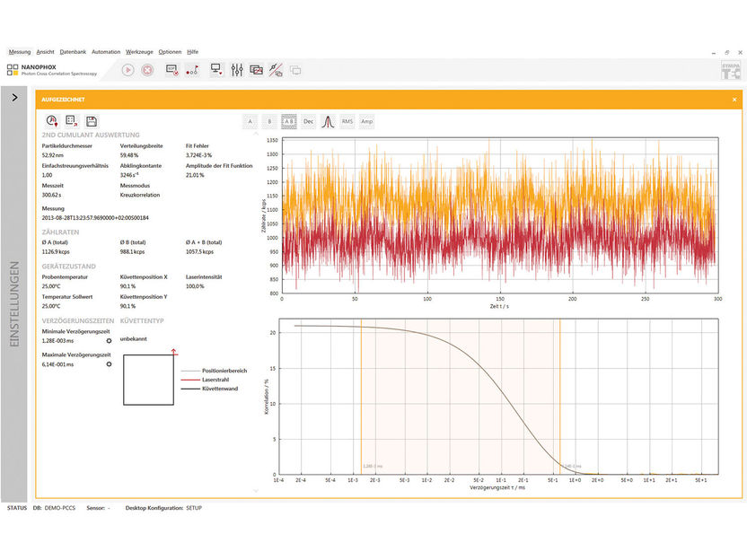Toggle the Dec display mode
The height and width of the screenshot is (560, 747).
308,120
